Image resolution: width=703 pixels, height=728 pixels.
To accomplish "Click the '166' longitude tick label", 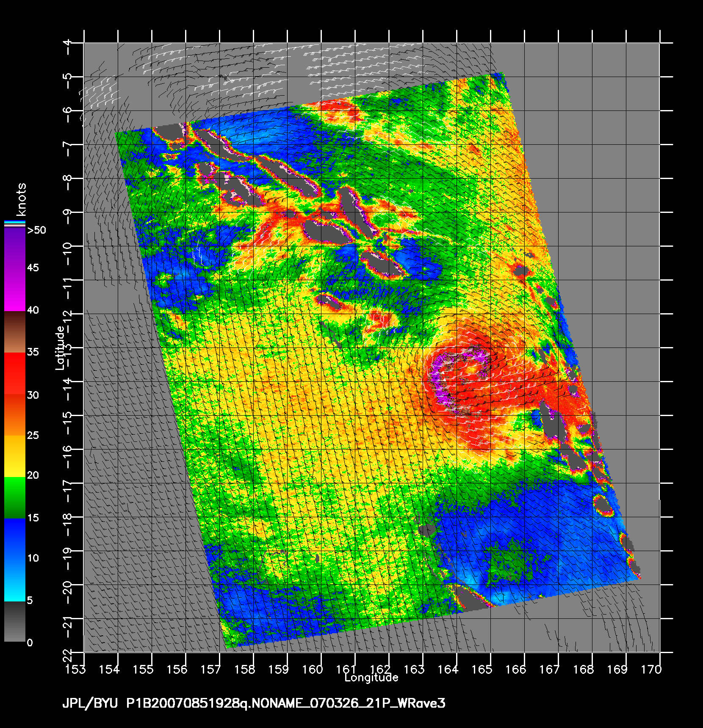I will (x=516, y=669).
